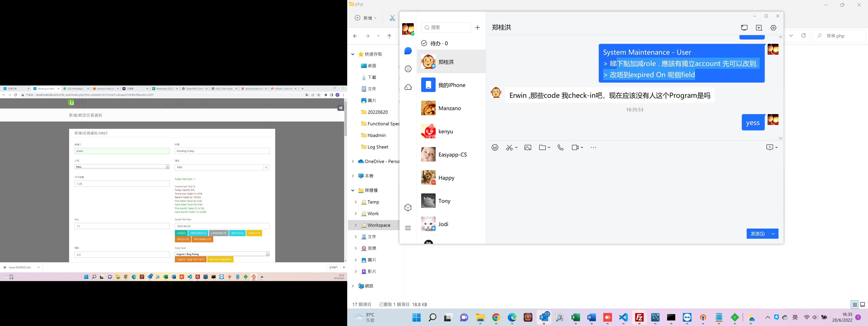This screenshot has width=868, height=326.
Task: Switch to the messages bubble icon in sidebar
Action: (408, 51)
